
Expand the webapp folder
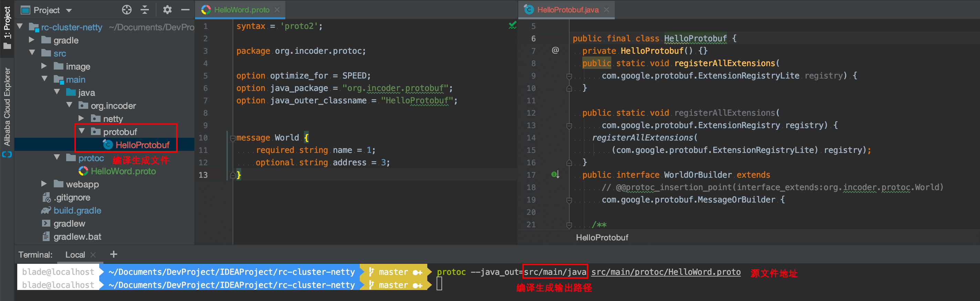point(44,184)
